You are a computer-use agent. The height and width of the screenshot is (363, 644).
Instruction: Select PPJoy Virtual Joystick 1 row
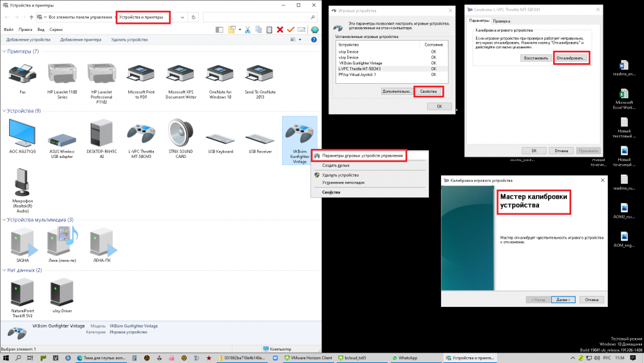[392, 75]
